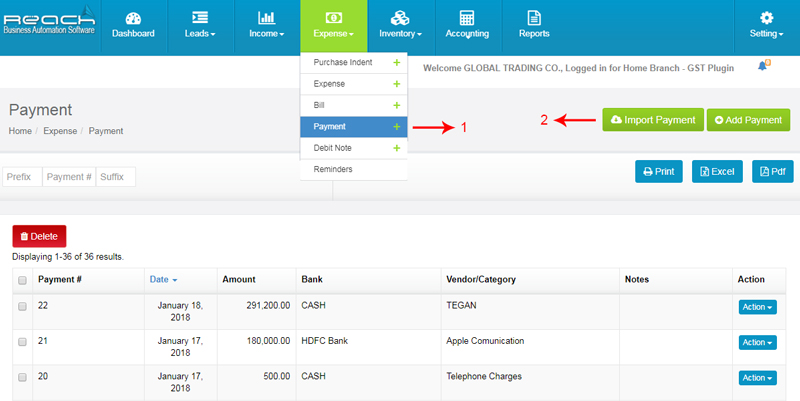Click the Add Payment button
Screen dimensions: 800x401
(x=748, y=120)
